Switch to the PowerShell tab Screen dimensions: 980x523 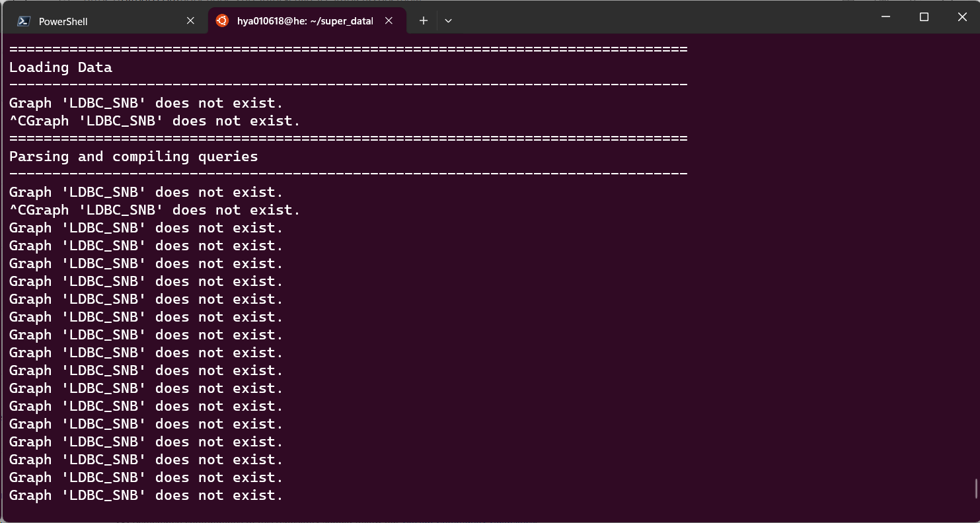(99, 20)
